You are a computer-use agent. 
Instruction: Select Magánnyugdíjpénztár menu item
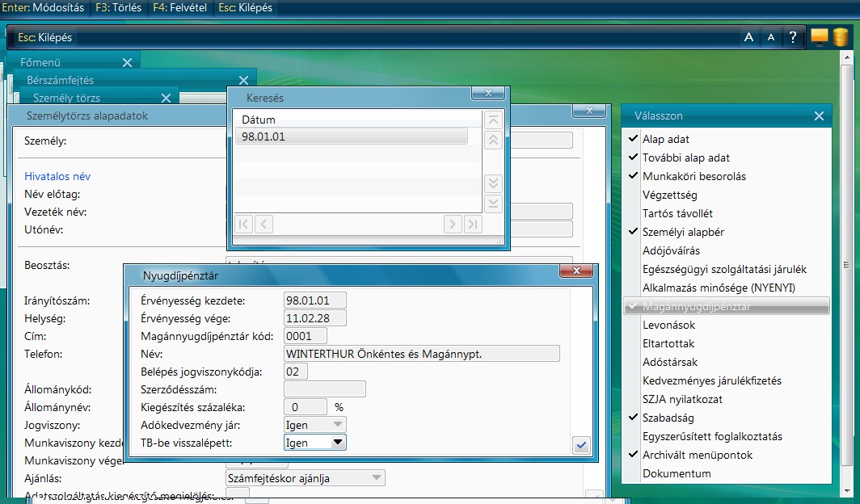(x=726, y=306)
